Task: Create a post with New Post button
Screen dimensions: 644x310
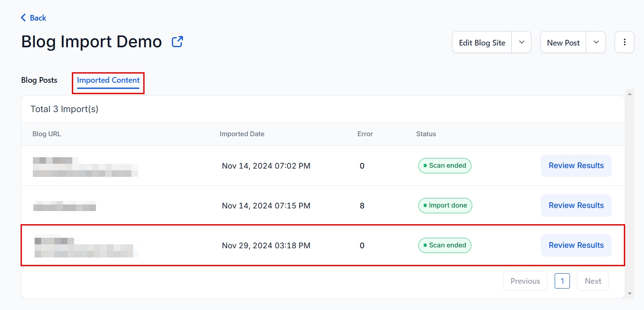Action: [563, 42]
